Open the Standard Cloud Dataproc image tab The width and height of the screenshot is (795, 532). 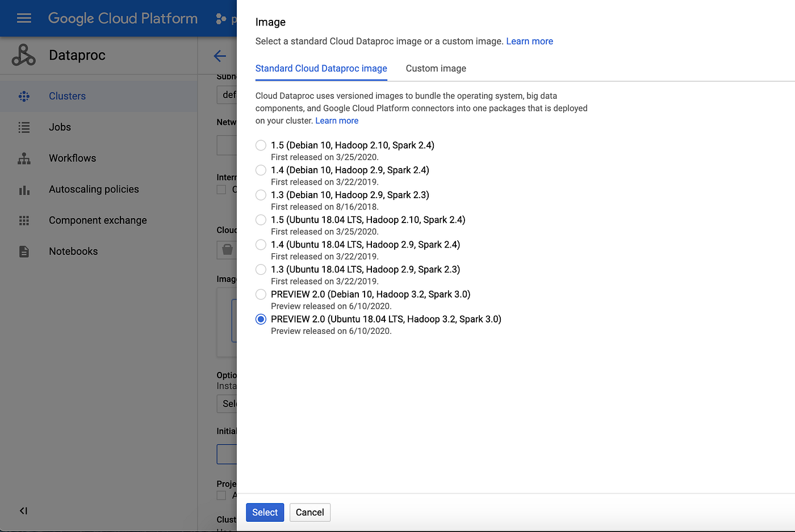[x=321, y=68]
